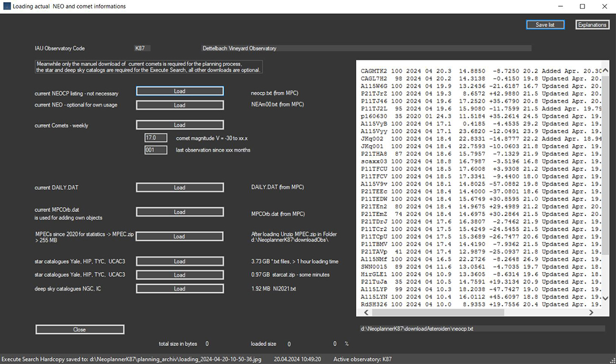
Task: Select list row RdSH326
Action: point(482,304)
